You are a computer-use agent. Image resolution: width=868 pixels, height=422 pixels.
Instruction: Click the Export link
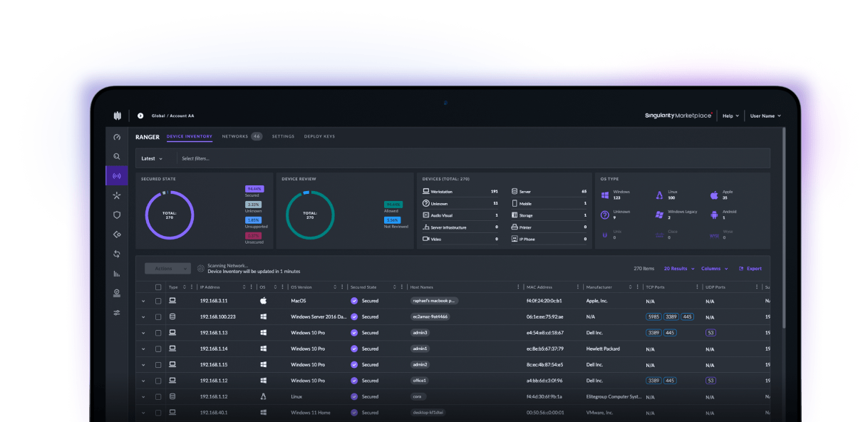750,269
